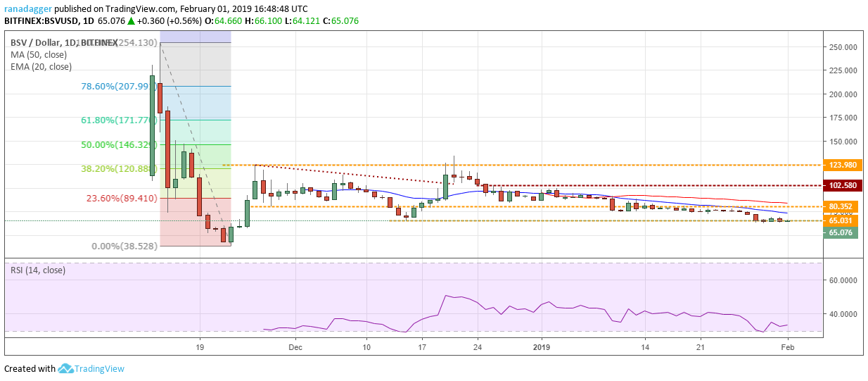This screenshot has width=868, height=381.
Task: Click the 175.000 price axis value
Action: coord(843,118)
